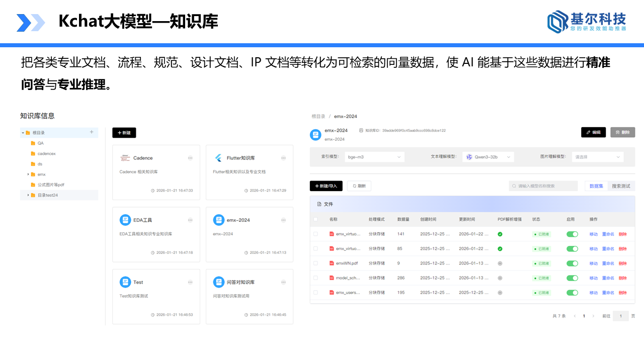The height and width of the screenshot is (362, 644).
Task: Open the 文本理解模型 Qwen3-32b dropdown
Action: tap(488, 157)
